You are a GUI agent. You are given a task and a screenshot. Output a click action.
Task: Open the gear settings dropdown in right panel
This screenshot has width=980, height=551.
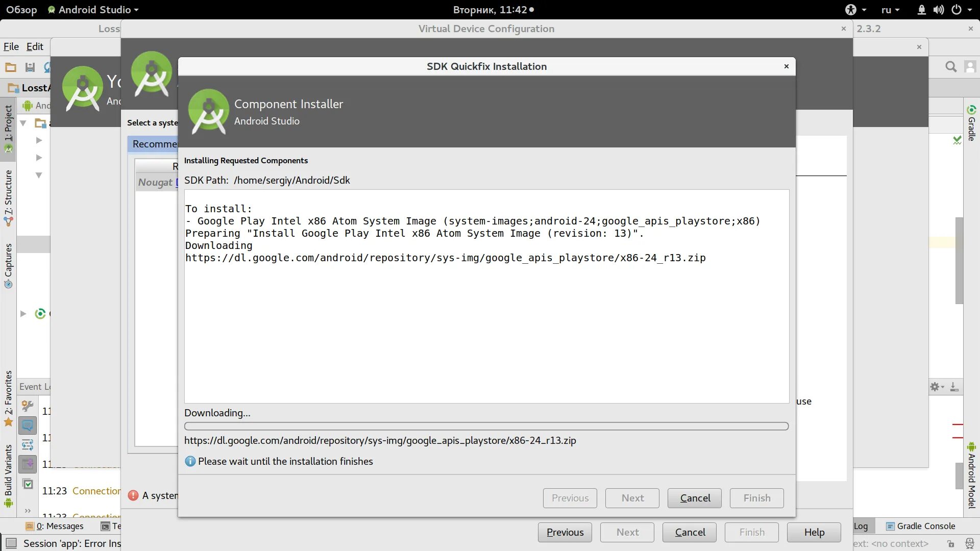tap(937, 387)
